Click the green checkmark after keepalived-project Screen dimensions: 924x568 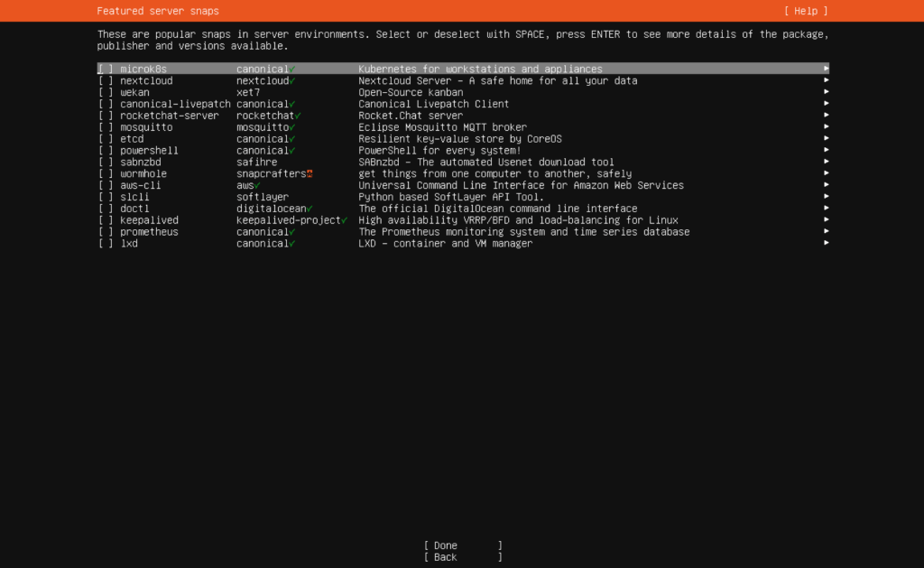tap(345, 220)
